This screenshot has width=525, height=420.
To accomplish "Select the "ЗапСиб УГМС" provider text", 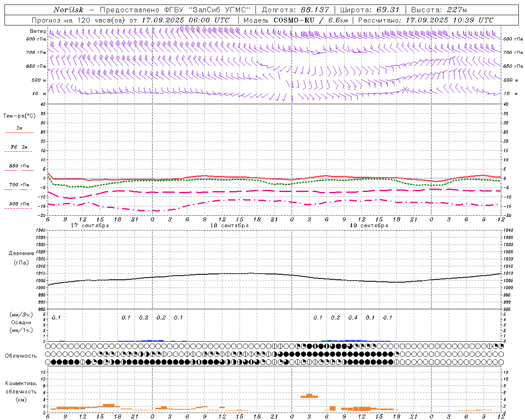I will click(218, 10).
